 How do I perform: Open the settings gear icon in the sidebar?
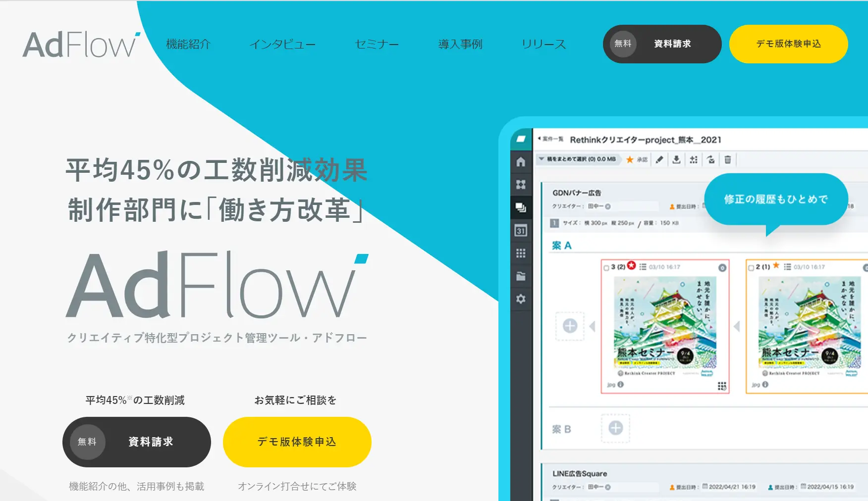coord(521,299)
